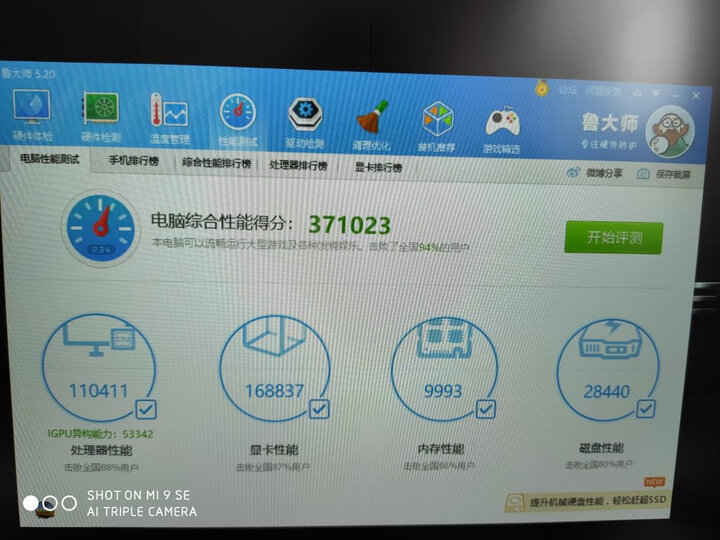Click the 磁盘性能 label
The height and width of the screenshot is (540, 720).
[x=602, y=448]
